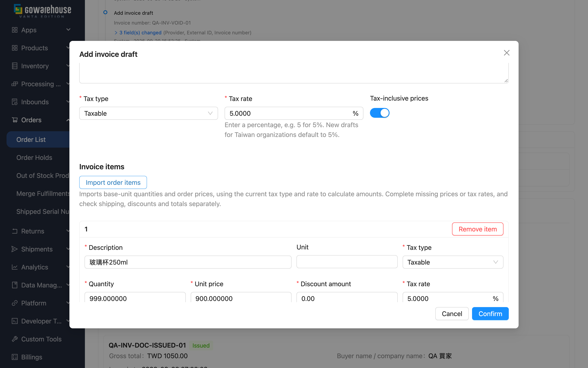Click the GoWarehouse logo
Image resolution: width=588 pixels, height=368 pixels.
pos(42,11)
